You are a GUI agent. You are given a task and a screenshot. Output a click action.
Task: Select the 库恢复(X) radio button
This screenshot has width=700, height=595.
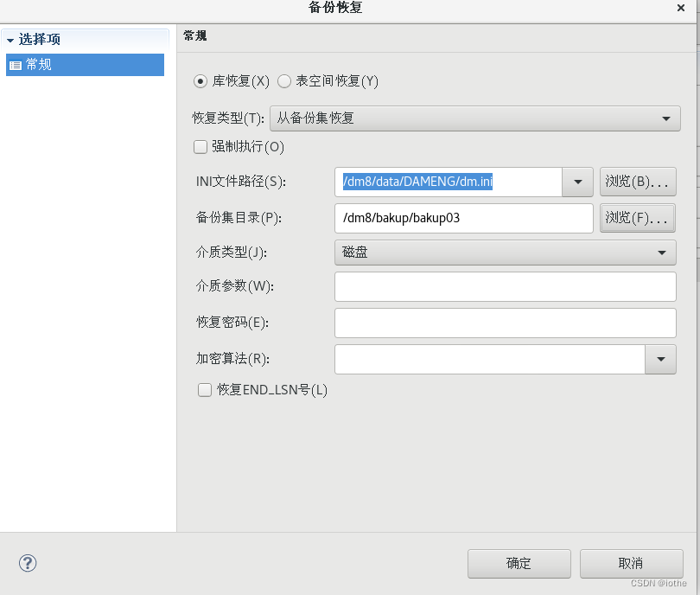coord(200,81)
